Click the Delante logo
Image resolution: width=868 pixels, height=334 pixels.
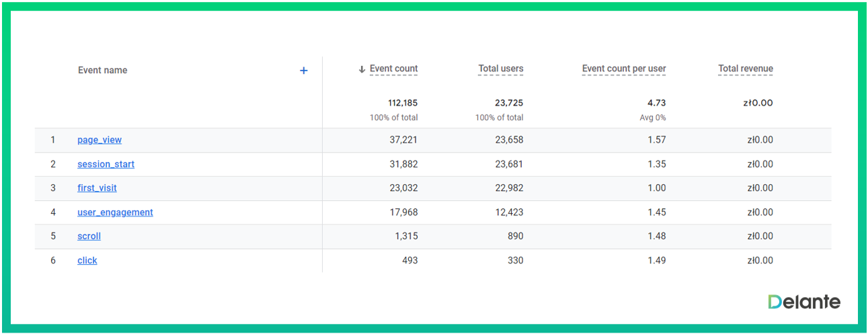coord(804,302)
